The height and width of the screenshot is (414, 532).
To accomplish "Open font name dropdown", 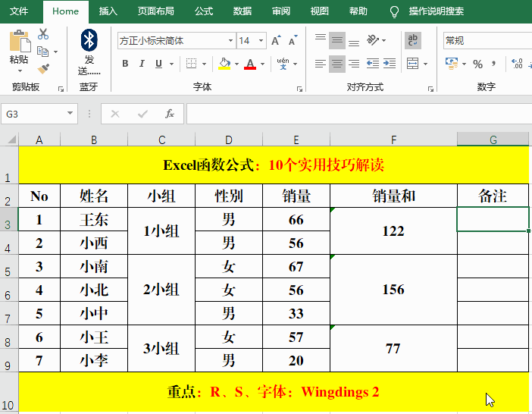I will tap(230, 41).
